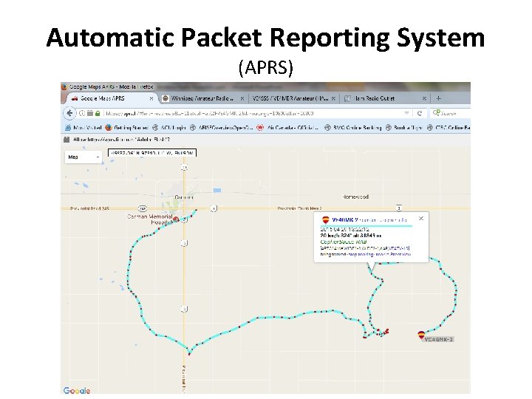
Task: Open the CIBC Online Banking bookmark
Action: 449,128
